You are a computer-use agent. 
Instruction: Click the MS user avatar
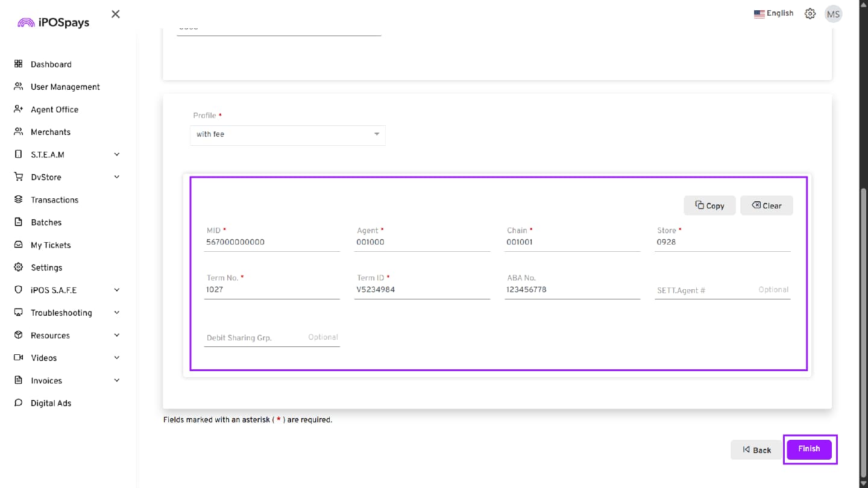point(833,14)
